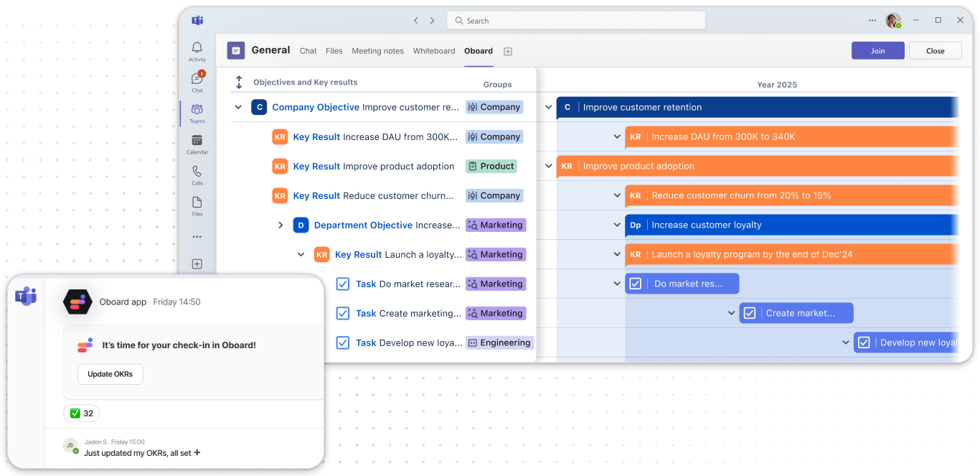The width and height of the screenshot is (980, 476).
Task: Collapse the Key Result Launch a loyalty chevron
Action: click(301, 254)
